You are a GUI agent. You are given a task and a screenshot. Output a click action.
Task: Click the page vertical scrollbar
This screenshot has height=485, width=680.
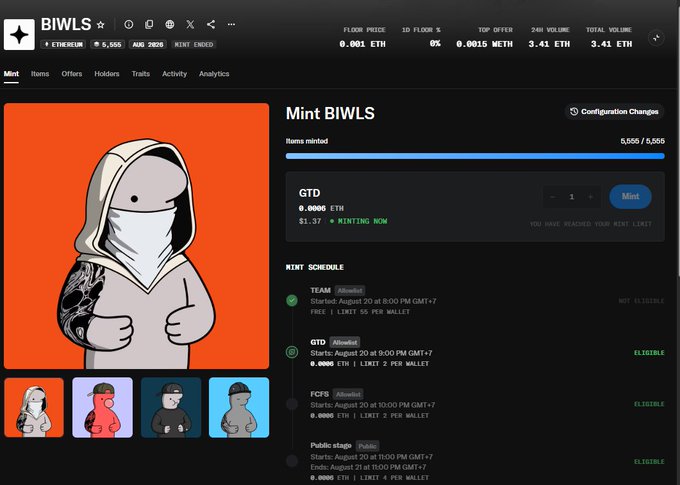[677, 139]
